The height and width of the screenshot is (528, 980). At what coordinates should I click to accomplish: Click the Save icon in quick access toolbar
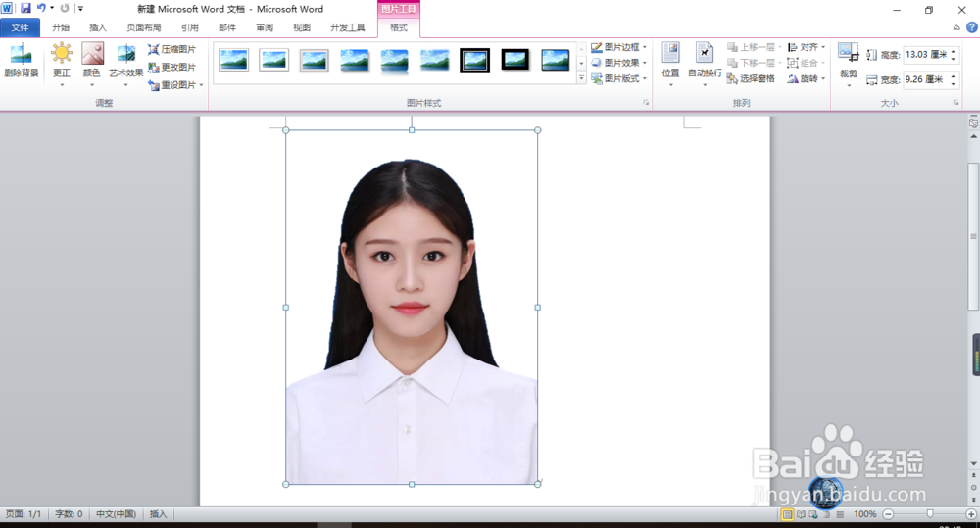coord(25,8)
